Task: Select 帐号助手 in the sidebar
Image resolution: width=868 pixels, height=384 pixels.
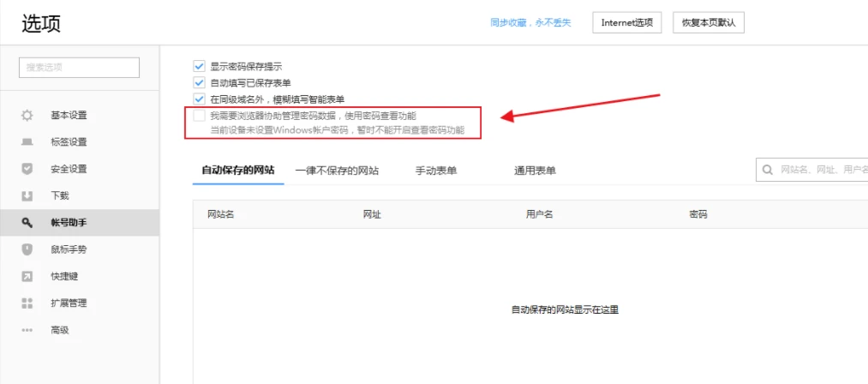Action: (x=80, y=223)
